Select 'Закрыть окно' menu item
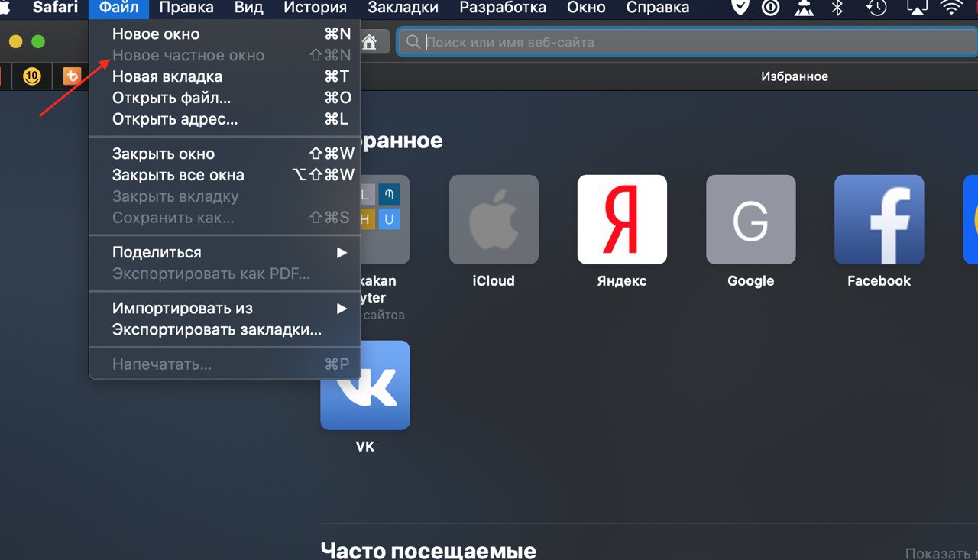Screen dimensions: 978x560 [x=225, y=154]
